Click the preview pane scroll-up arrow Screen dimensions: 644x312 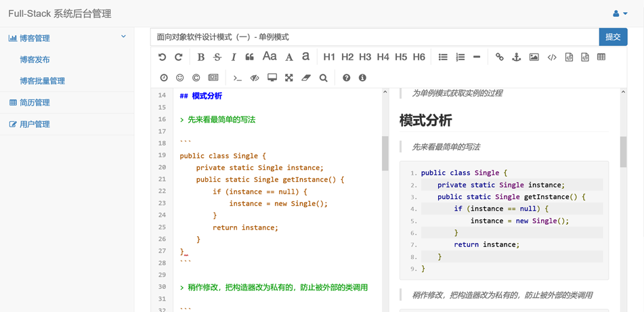point(624,92)
